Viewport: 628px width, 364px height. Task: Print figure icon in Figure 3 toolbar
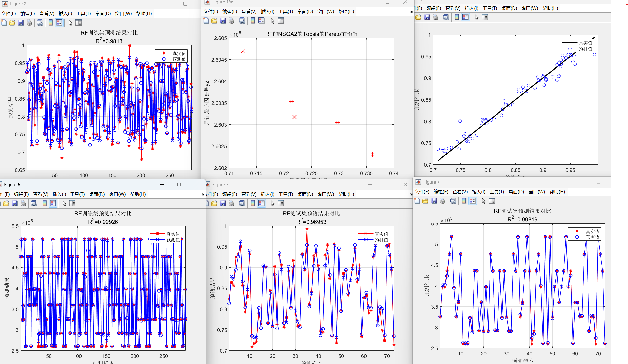[x=232, y=203]
